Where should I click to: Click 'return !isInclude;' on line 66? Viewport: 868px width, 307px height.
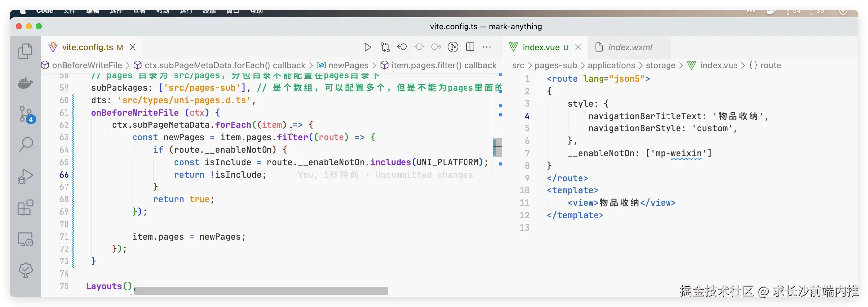click(220, 175)
